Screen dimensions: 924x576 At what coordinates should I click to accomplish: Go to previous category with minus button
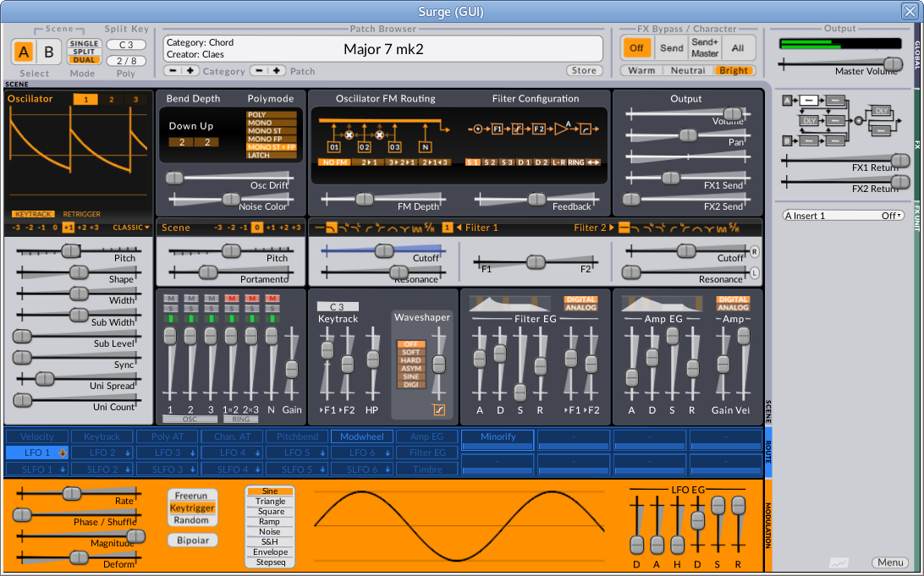[x=173, y=71]
